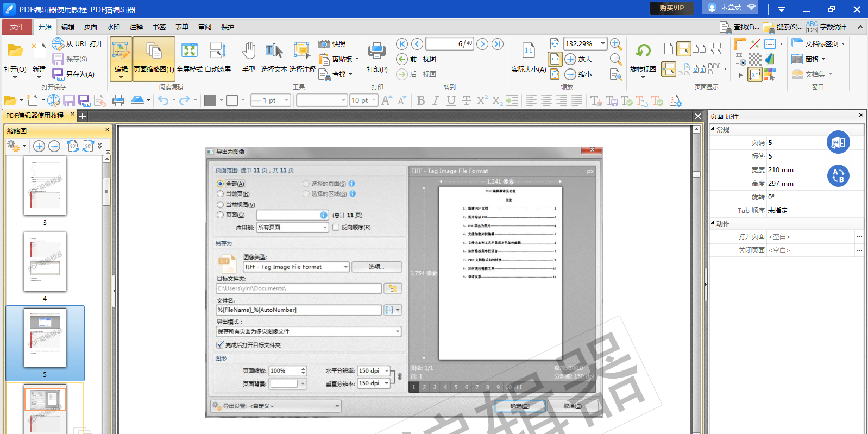
Task: Click Open from URL (从 URL 打开)
Action: (x=77, y=44)
